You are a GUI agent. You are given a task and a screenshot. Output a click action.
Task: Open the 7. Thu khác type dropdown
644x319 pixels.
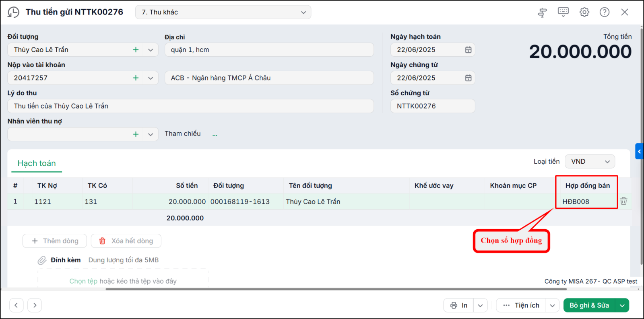click(223, 12)
